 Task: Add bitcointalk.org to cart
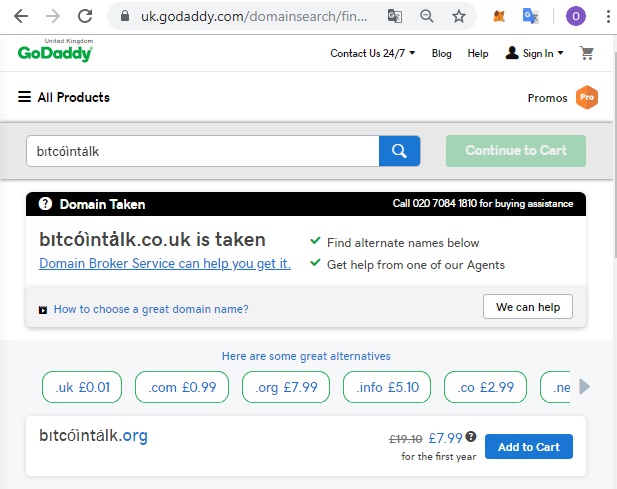tap(529, 447)
